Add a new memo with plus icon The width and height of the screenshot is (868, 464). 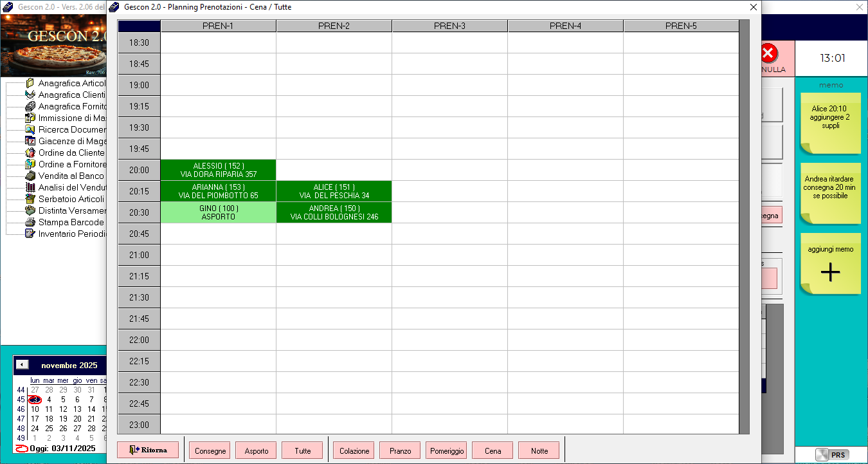coord(830,272)
